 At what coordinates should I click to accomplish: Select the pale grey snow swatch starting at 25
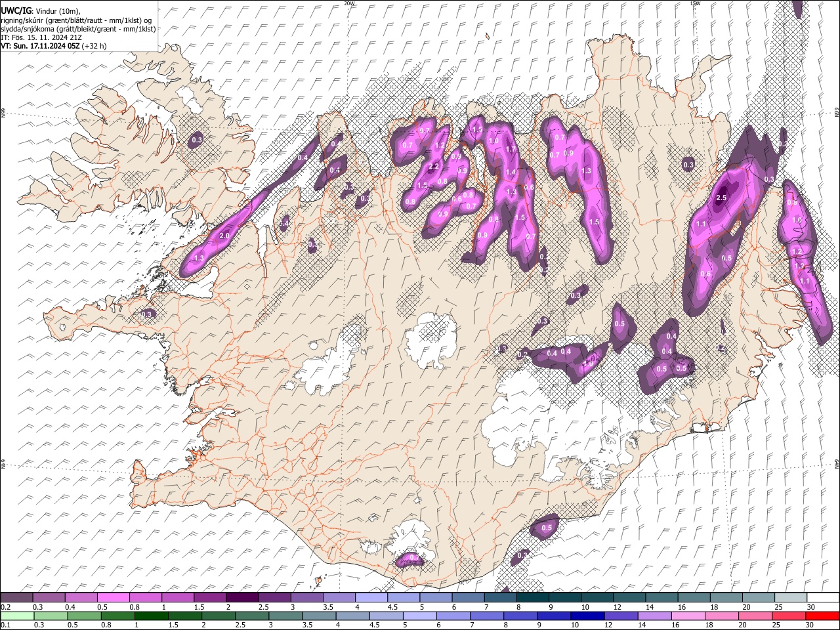[790, 597]
